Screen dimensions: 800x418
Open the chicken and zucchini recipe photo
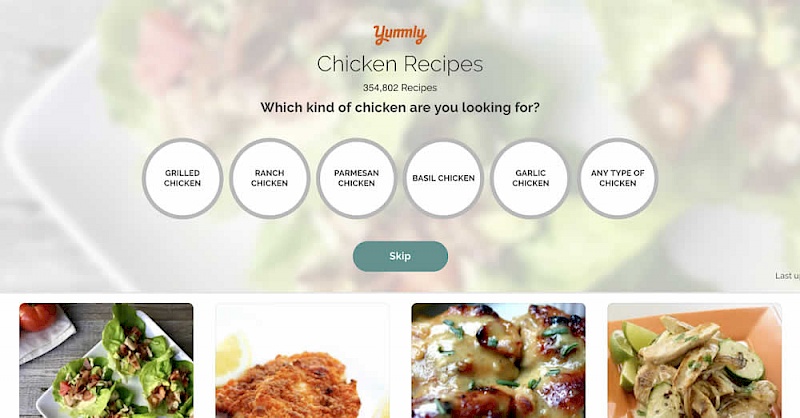tap(694, 360)
